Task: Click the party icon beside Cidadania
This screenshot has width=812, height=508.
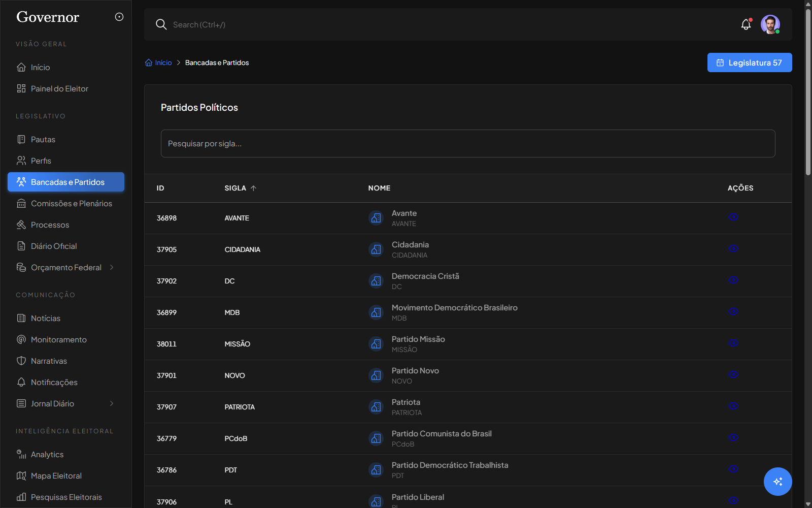Action: coord(376,249)
